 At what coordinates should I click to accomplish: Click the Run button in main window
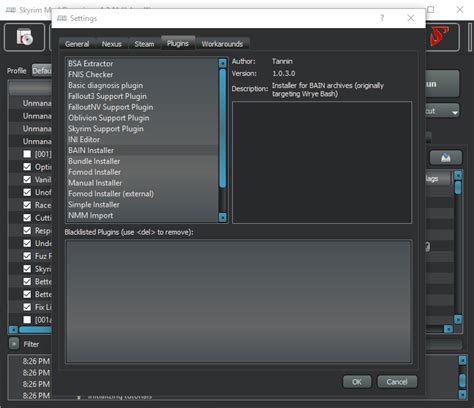[442, 84]
